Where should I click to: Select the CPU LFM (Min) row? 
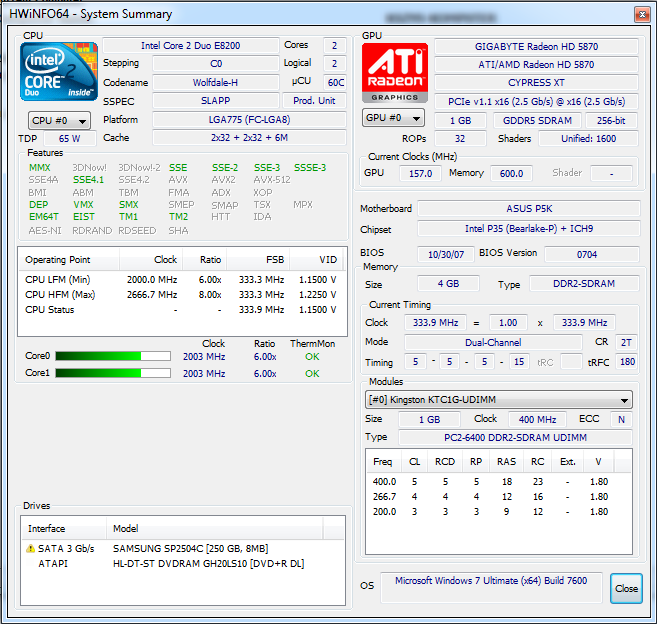coord(181,280)
